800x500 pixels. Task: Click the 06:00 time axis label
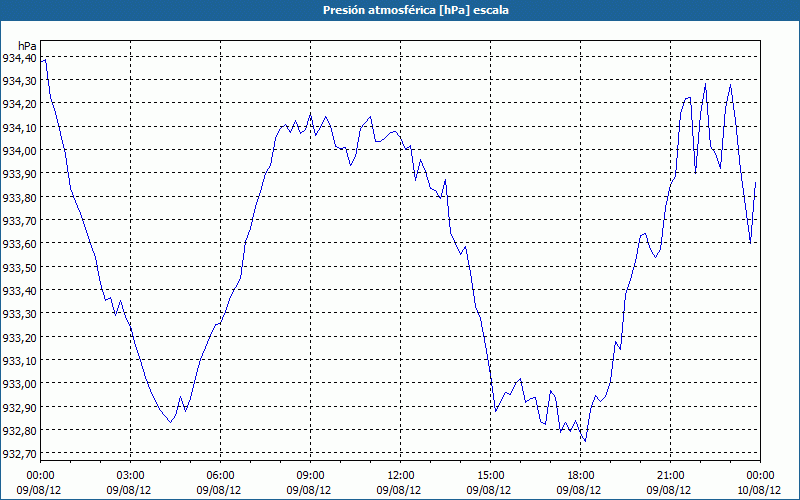tap(220, 476)
